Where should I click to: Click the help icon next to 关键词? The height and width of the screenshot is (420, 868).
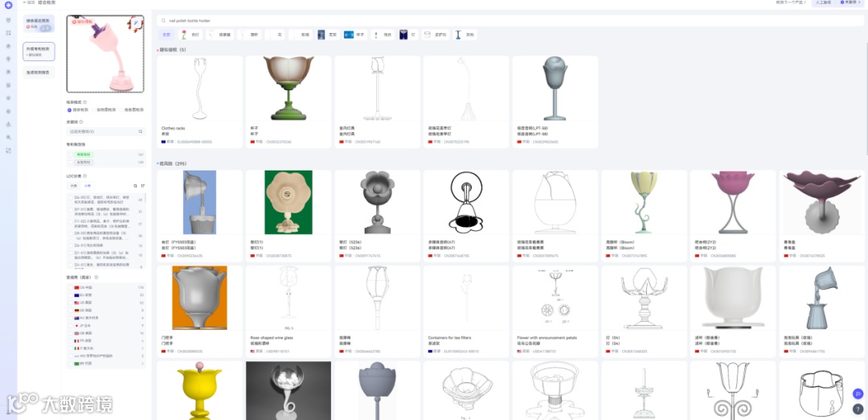tap(81, 122)
